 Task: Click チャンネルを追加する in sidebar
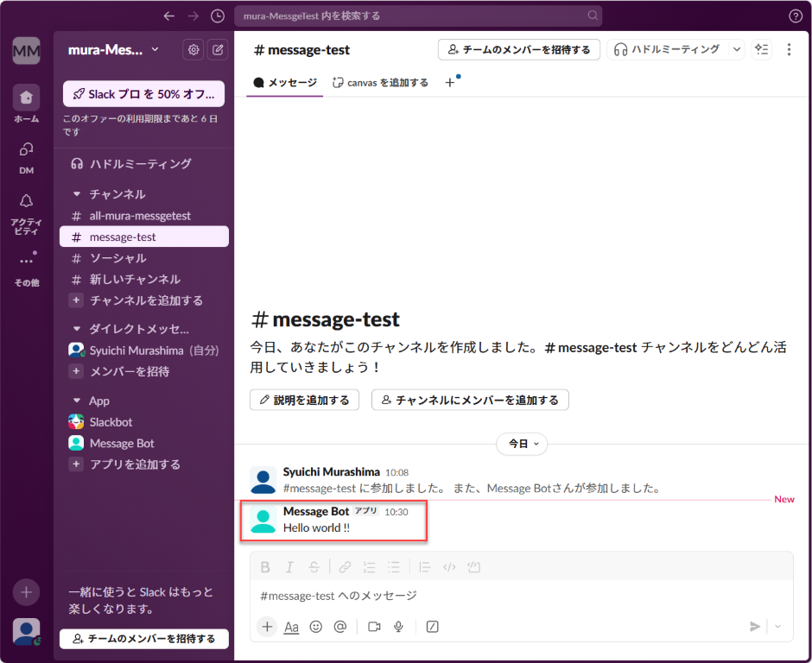(144, 300)
